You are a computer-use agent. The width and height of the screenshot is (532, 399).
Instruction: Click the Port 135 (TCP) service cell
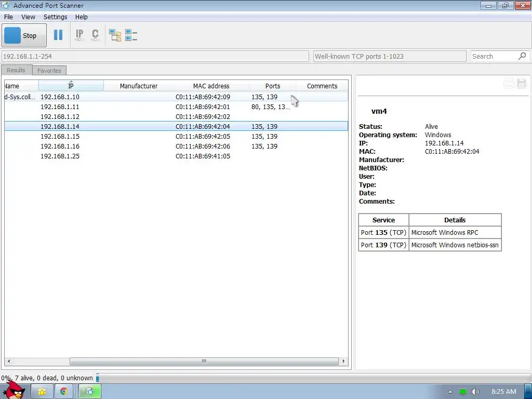pos(383,232)
